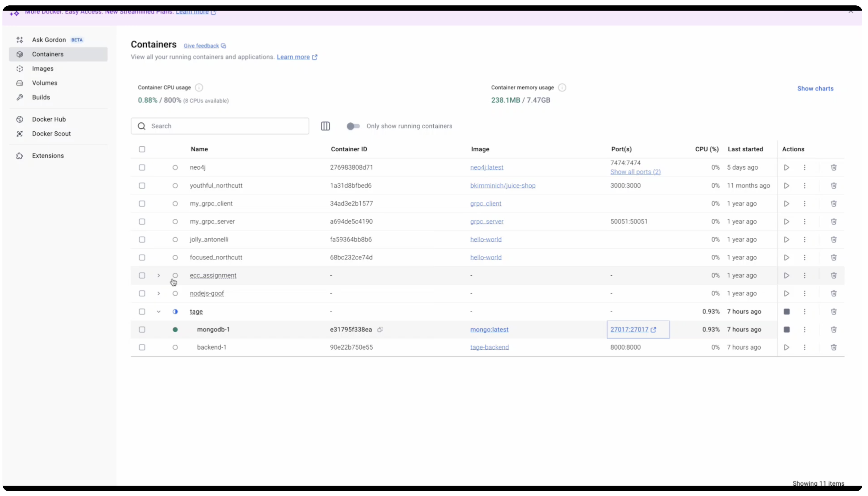
Task: Delete backend-1 container using trash icon
Action: [833, 347]
